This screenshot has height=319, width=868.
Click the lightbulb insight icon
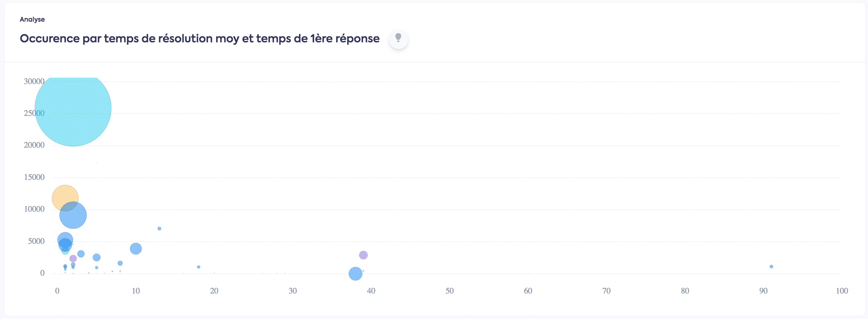[398, 39]
